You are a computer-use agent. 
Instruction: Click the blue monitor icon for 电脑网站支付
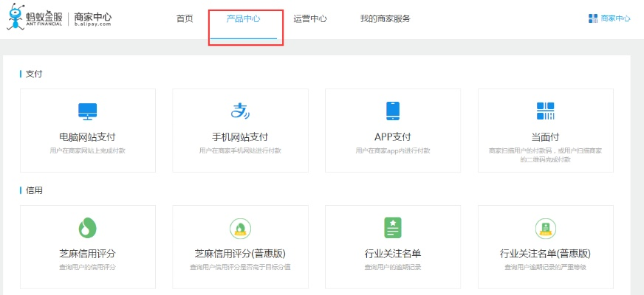click(87, 111)
